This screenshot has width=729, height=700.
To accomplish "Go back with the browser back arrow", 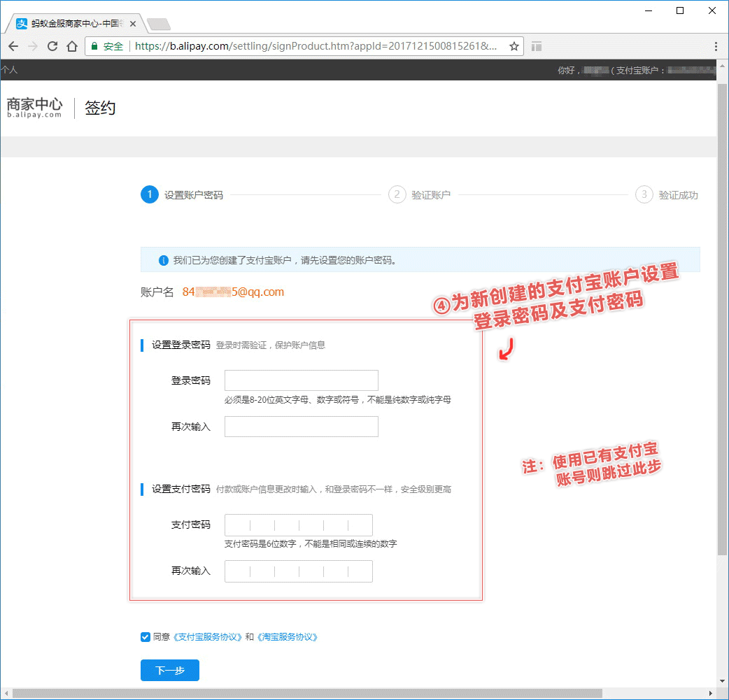I will [x=13, y=46].
